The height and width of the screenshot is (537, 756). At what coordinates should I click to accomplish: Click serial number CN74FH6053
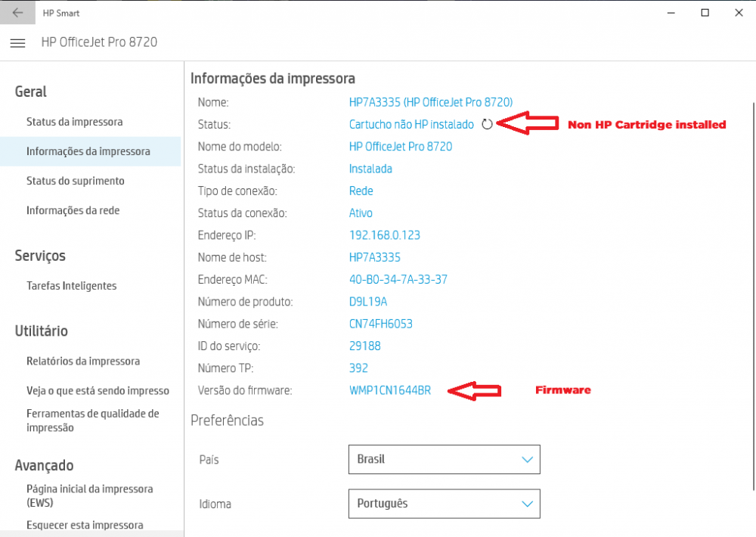pos(380,324)
